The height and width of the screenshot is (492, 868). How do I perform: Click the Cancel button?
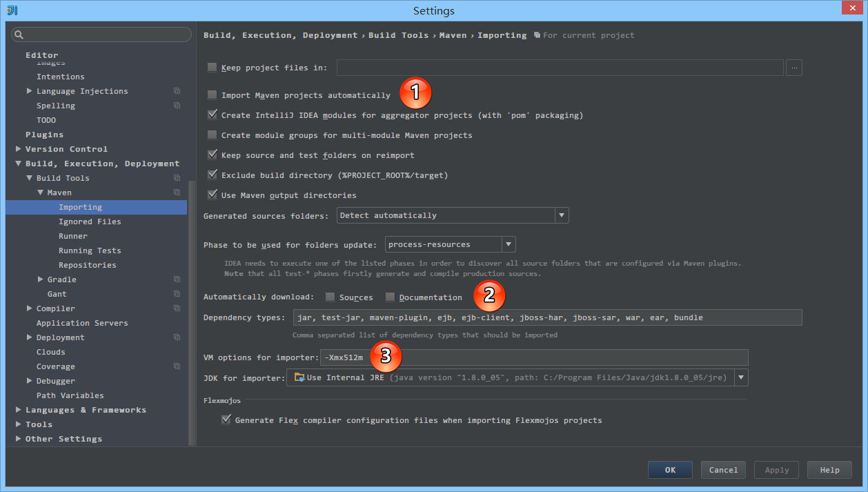click(x=723, y=470)
